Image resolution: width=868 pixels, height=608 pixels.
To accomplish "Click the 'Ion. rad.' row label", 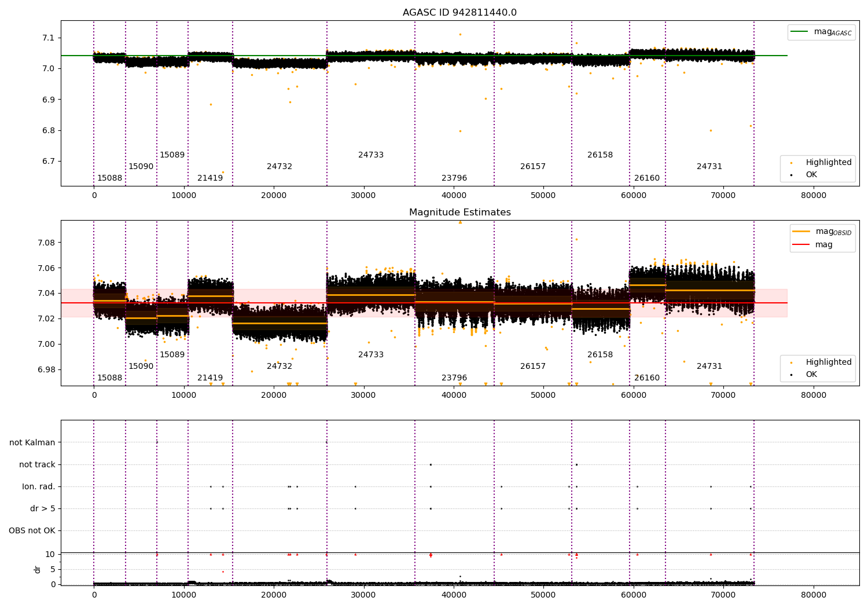I will pyautogui.click(x=39, y=486).
